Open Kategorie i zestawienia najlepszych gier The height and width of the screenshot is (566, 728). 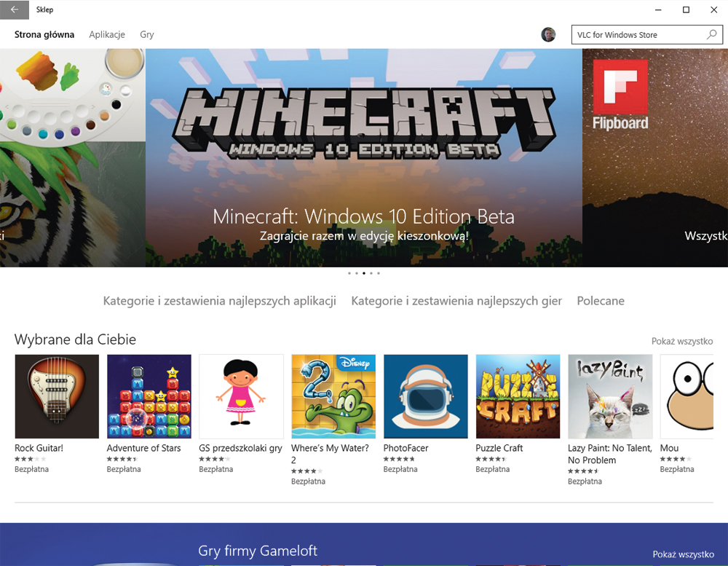click(456, 300)
